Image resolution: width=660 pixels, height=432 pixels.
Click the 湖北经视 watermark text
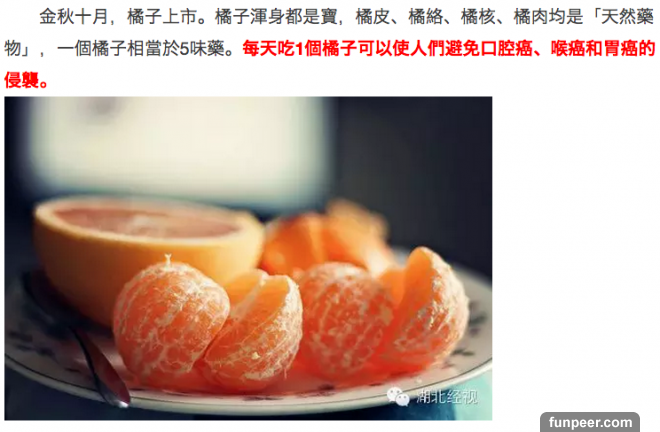tap(447, 397)
